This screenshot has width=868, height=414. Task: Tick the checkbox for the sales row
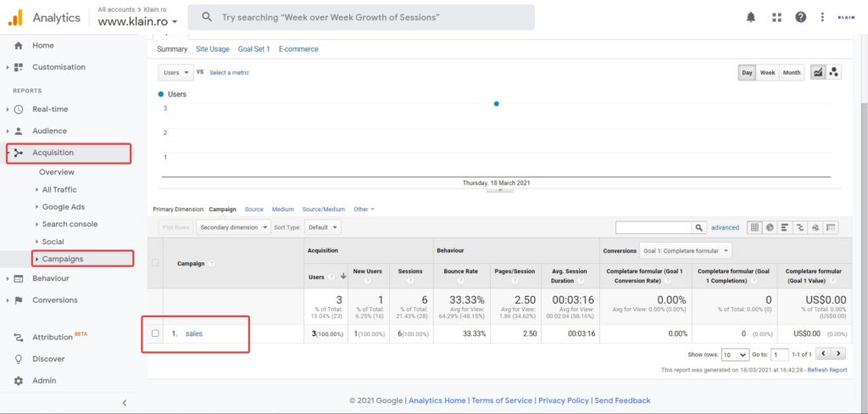(156, 333)
